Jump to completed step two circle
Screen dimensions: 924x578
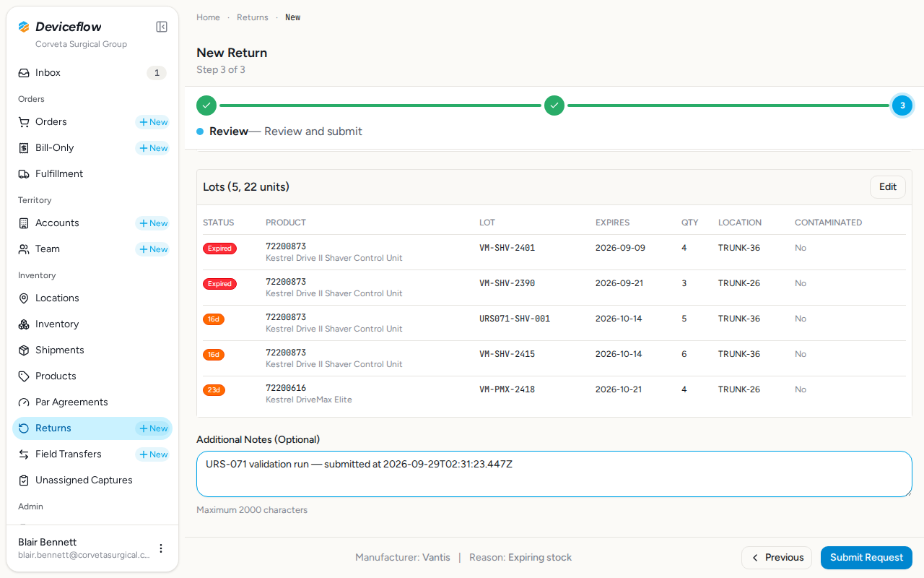click(x=554, y=105)
